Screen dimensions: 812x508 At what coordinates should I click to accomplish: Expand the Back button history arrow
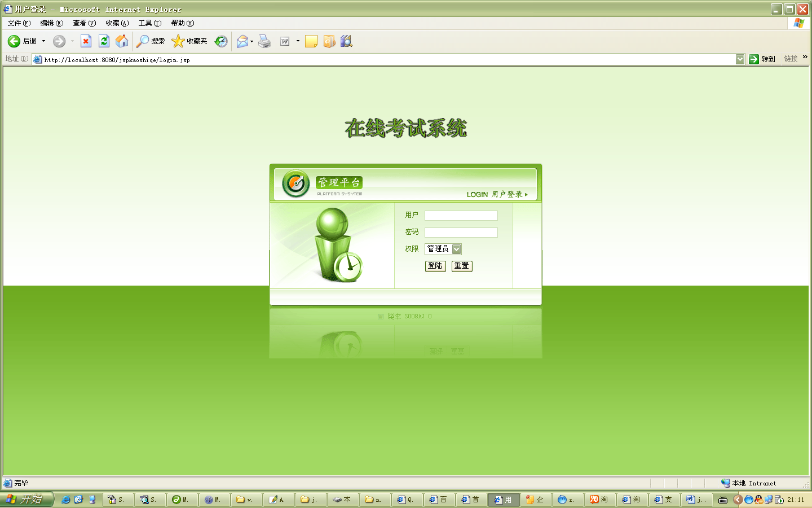(x=43, y=41)
